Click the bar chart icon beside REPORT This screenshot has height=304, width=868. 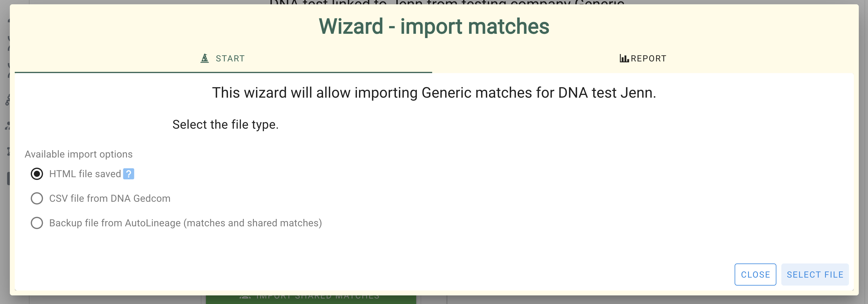point(624,59)
